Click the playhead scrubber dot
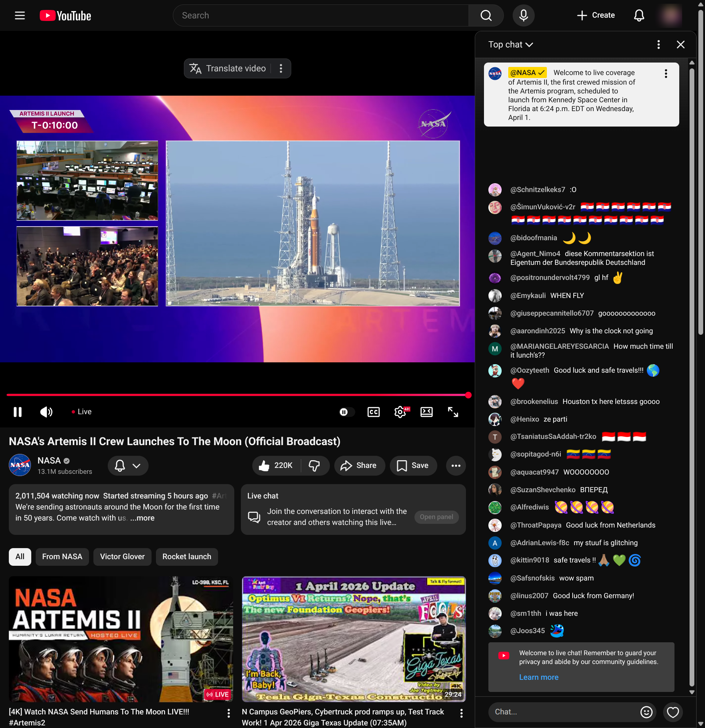This screenshot has width=705, height=728. (x=468, y=395)
